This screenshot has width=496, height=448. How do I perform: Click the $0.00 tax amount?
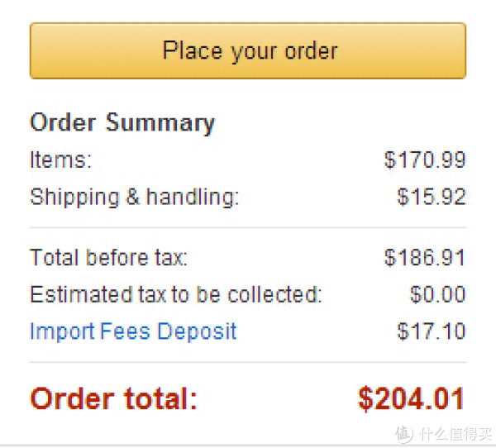click(438, 294)
